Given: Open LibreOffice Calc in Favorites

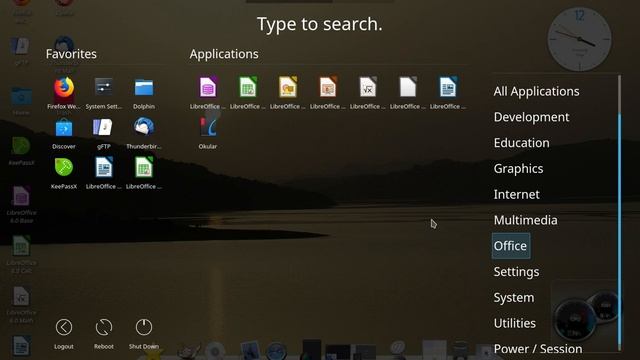Looking at the screenshot, I should click(x=144, y=173).
